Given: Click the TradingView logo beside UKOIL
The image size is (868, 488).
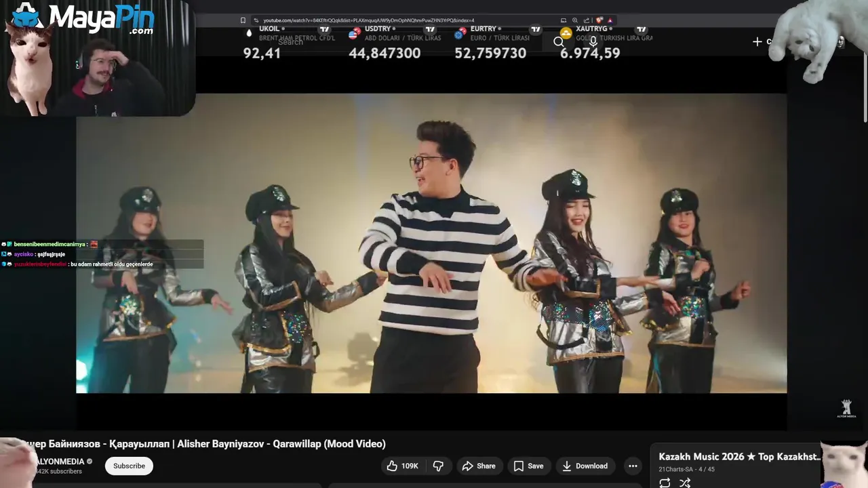Looking at the screenshot, I should point(324,29).
